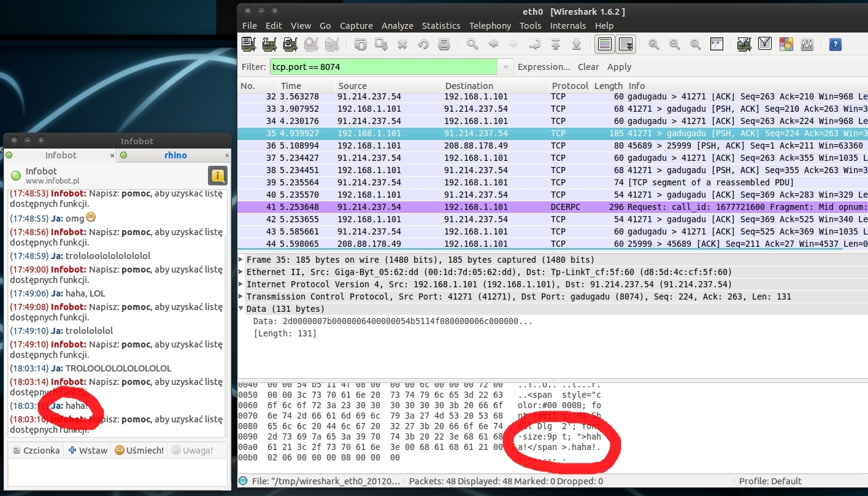The height and width of the screenshot is (496, 868).
Task: Expand Internet Protocol Version 4 section
Action: pos(241,284)
